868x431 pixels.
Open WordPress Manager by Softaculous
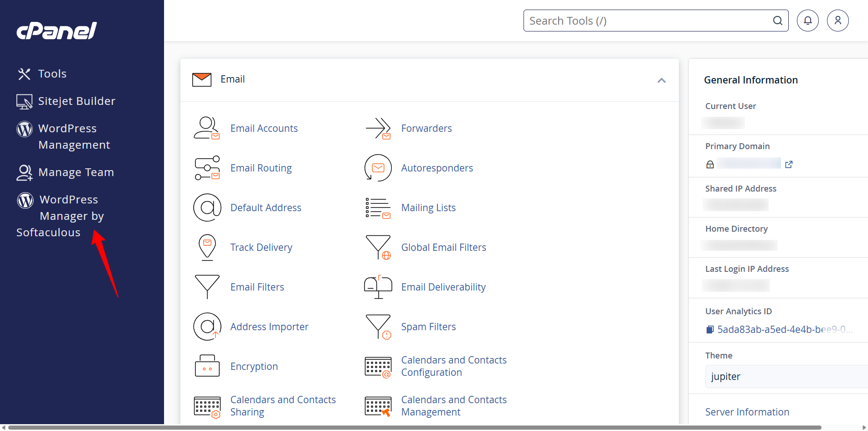60,216
